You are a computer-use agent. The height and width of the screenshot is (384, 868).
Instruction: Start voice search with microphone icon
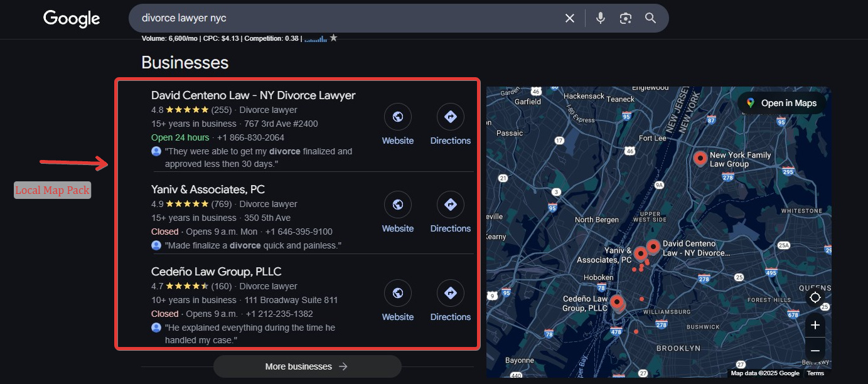point(601,18)
